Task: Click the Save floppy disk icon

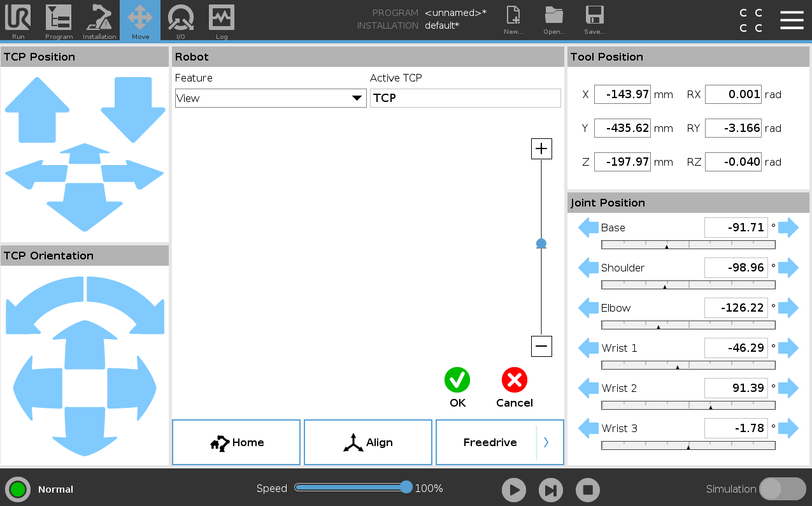Action: click(x=594, y=20)
